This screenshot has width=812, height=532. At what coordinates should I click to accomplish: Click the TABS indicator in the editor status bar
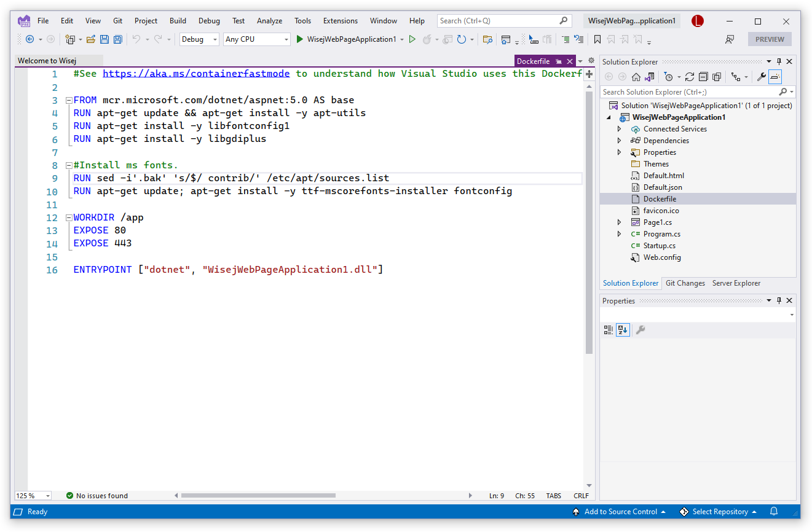pyautogui.click(x=553, y=496)
